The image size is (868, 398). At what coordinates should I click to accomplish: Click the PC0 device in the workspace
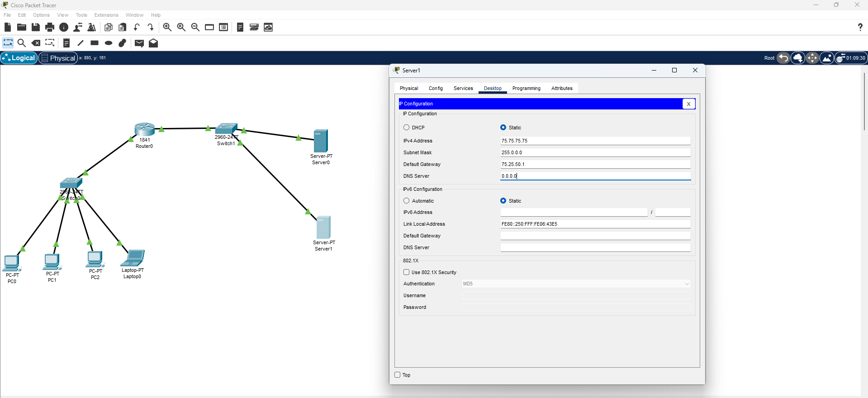(x=12, y=263)
